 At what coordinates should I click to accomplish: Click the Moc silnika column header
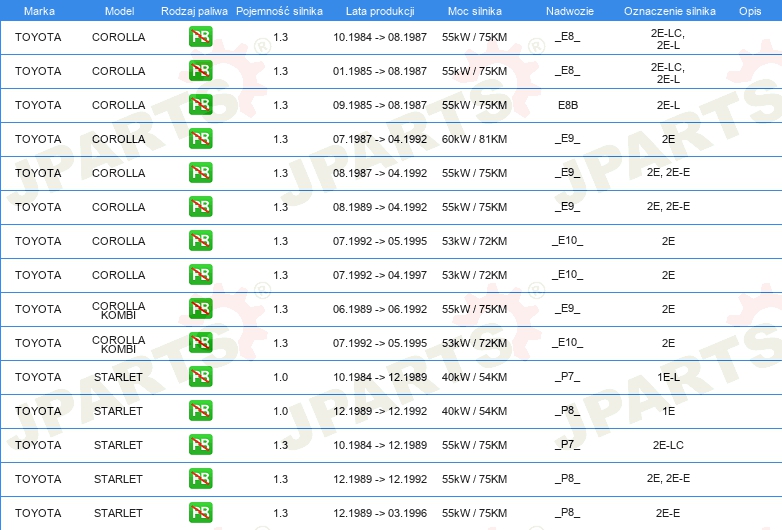[475, 11]
